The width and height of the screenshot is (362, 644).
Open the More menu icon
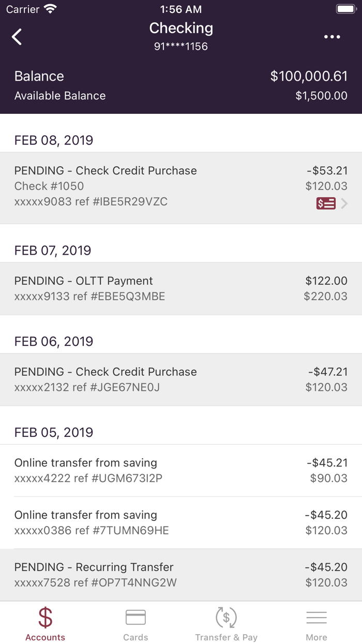[x=316, y=616]
